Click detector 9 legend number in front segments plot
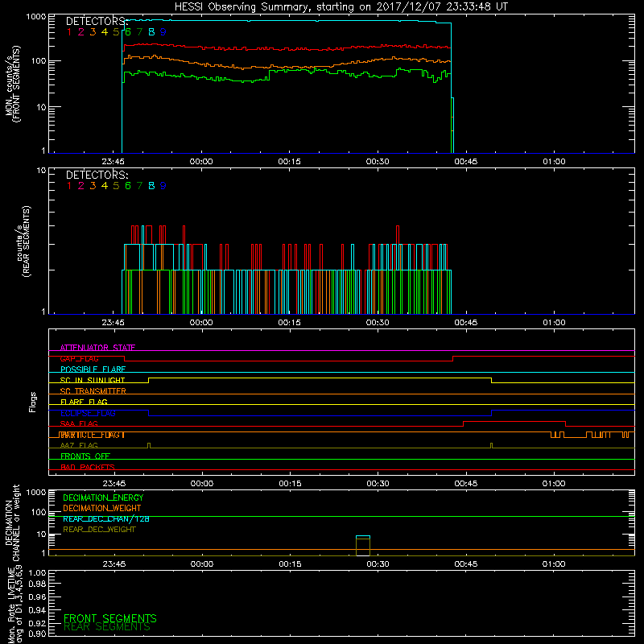The height and width of the screenshot is (644, 644). coord(163,31)
